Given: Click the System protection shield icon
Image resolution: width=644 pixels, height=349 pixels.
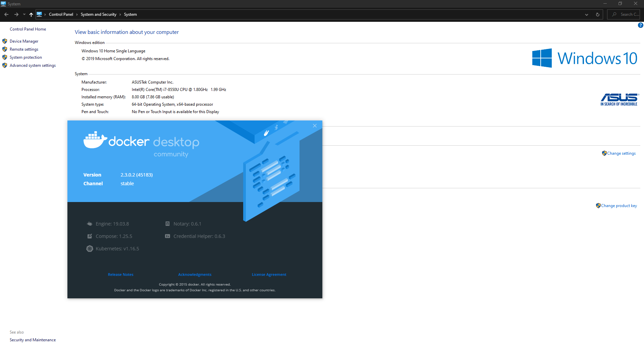Looking at the screenshot, I should [5, 57].
